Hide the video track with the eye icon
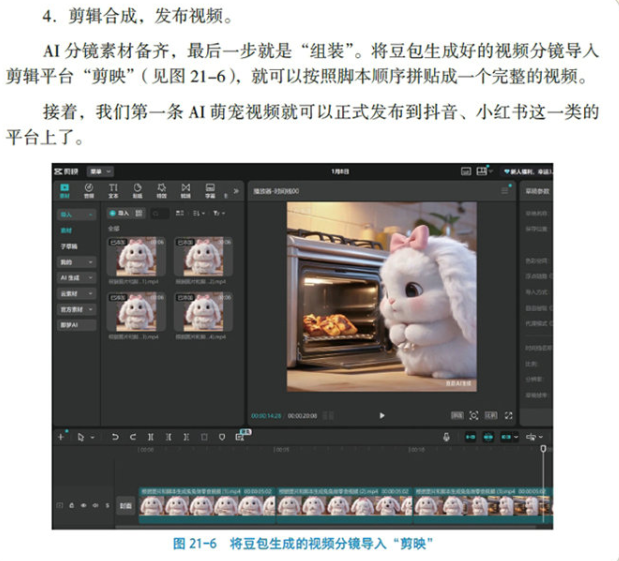This screenshot has height=561, width=619. click(83, 505)
